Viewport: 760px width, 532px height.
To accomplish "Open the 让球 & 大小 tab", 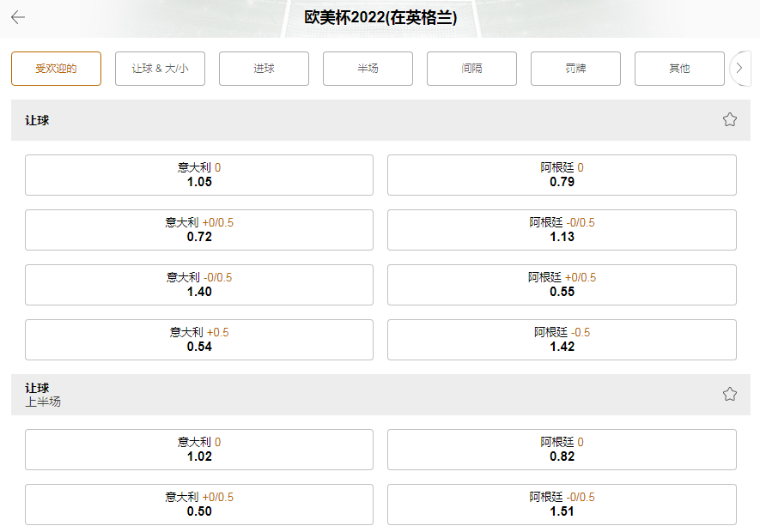I will [x=160, y=69].
